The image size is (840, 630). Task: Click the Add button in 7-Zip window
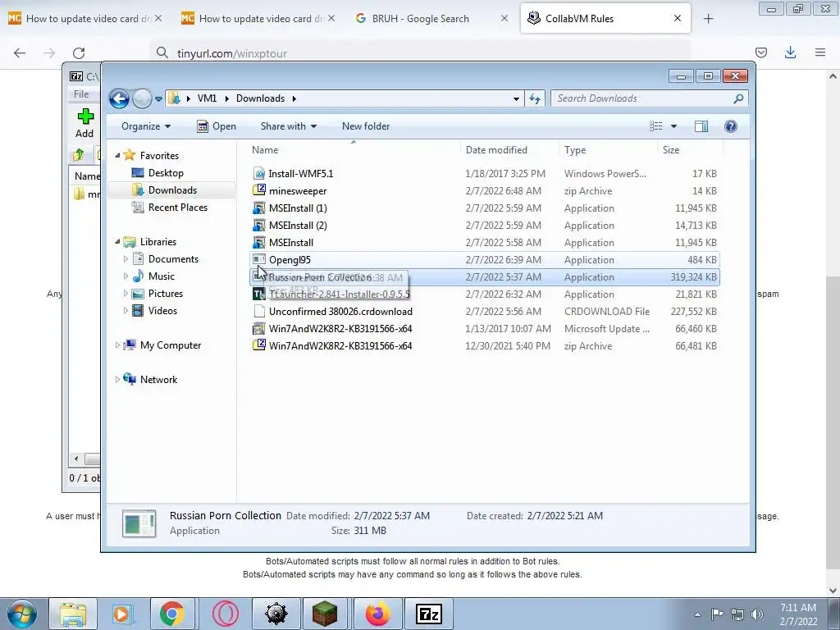pyautogui.click(x=84, y=123)
